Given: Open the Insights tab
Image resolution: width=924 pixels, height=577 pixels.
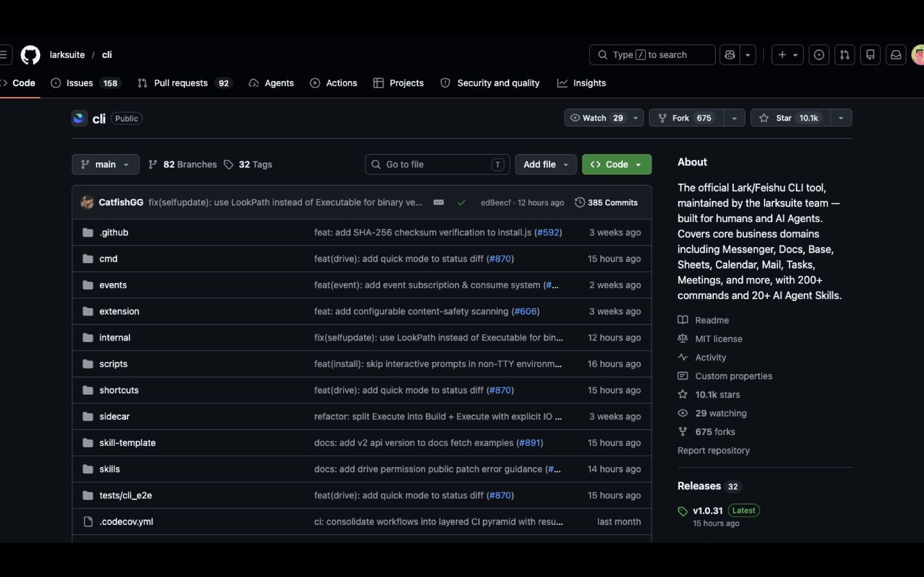Looking at the screenshot, I should click(582, 83).
